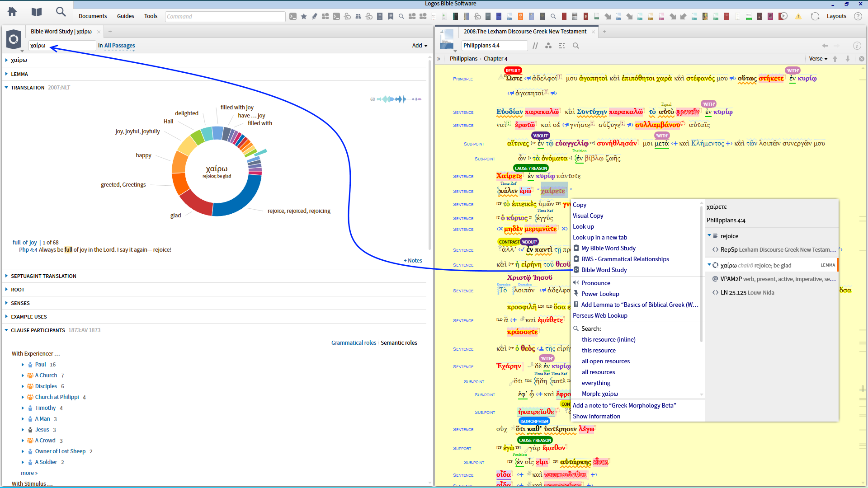Viewport: 868px width, 488px height.
Task: Expand the LEMMA section
Action: pos(6,74)
